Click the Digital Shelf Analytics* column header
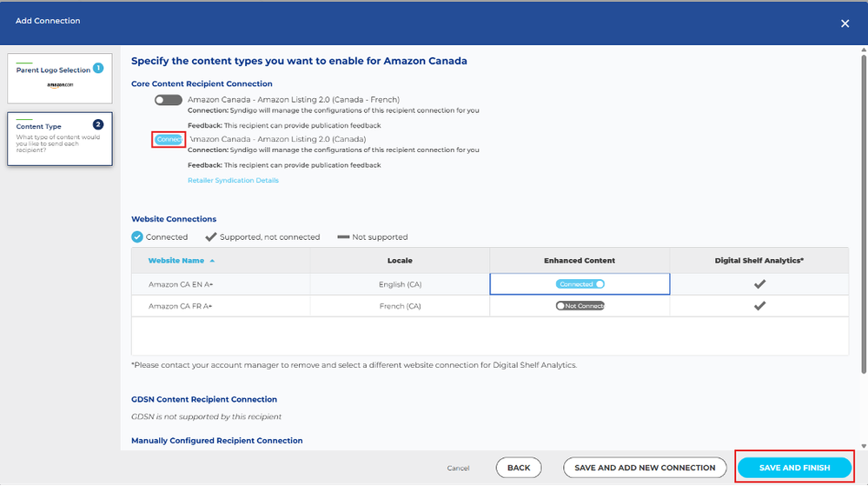This screenshot has width=868, height=486. point(759,261)
